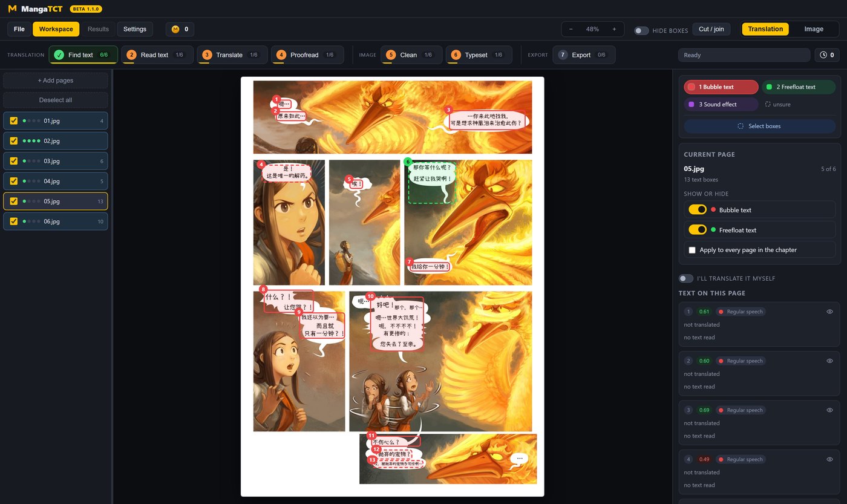The image size is (847, 504).
Task: Click the 48% zoom value
Action: point(592,29)
